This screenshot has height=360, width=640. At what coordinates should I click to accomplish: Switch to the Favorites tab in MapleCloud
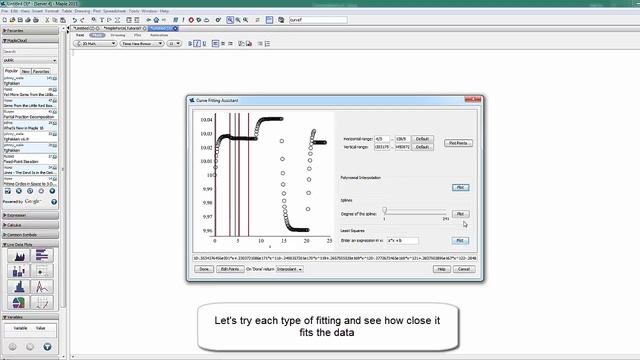point(41,71)
